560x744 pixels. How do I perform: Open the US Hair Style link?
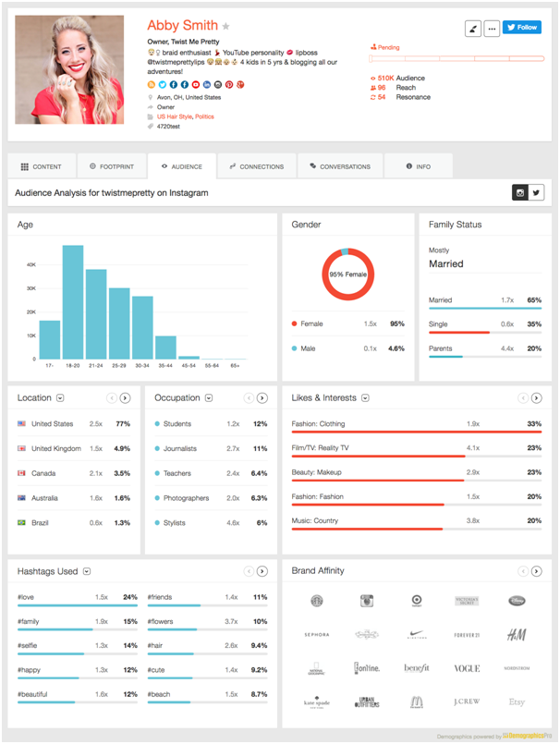click(x=173, y=116)
